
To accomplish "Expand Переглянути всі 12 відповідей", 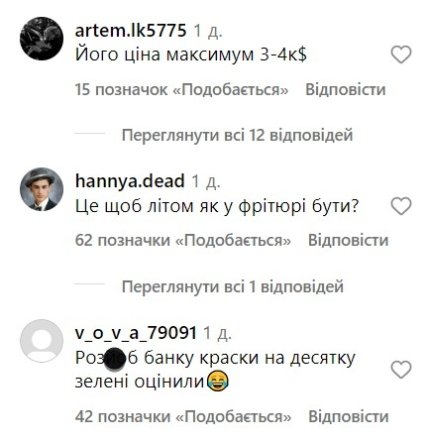I will click(x=237, y=135).
